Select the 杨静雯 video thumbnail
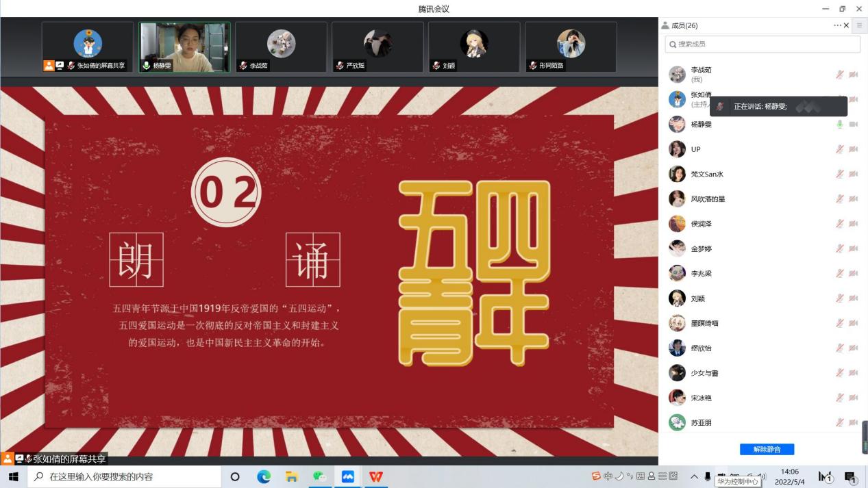Viewport: 868px width, 488px height. tap(184, 47)
